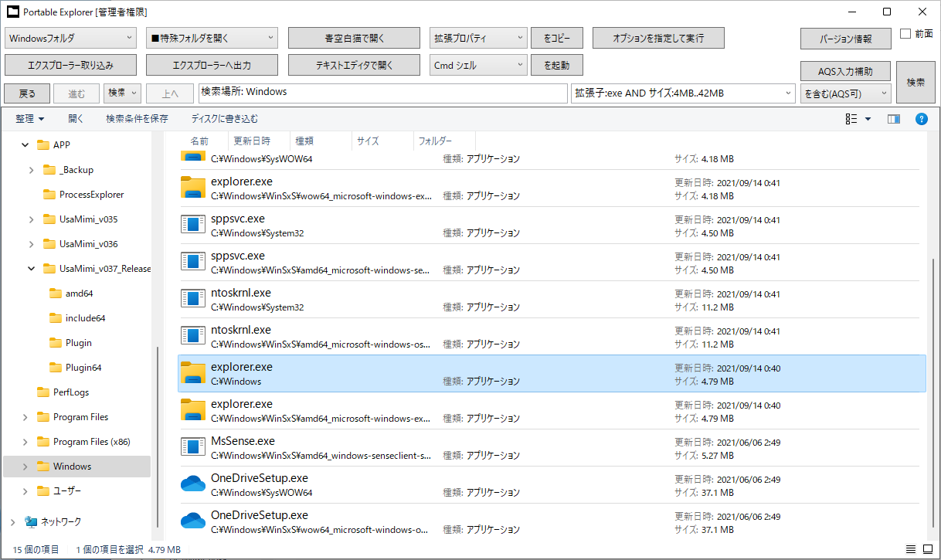The height and width of the screenshot is (560, 941).
Task: Expand Program Files (x86) using its chevron
Action: (x=25, y=442)
